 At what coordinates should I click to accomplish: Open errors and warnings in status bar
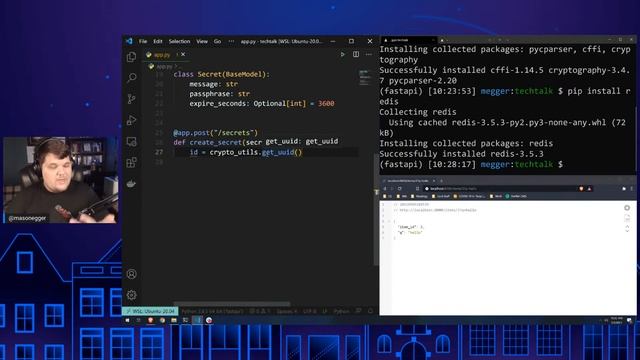click(x=260, y=311)
